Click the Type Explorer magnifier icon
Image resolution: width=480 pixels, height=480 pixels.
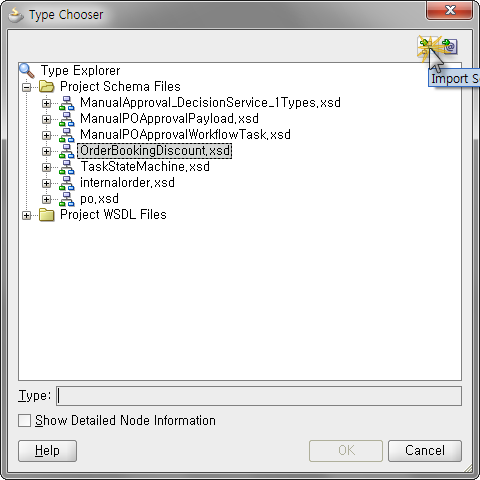tap(27, 71)
